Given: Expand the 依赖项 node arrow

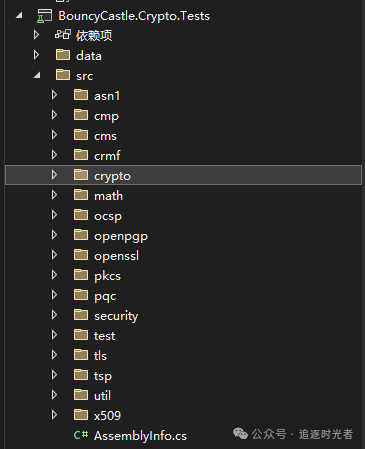Looking at the screenshot, I should [x=36, y=35].
